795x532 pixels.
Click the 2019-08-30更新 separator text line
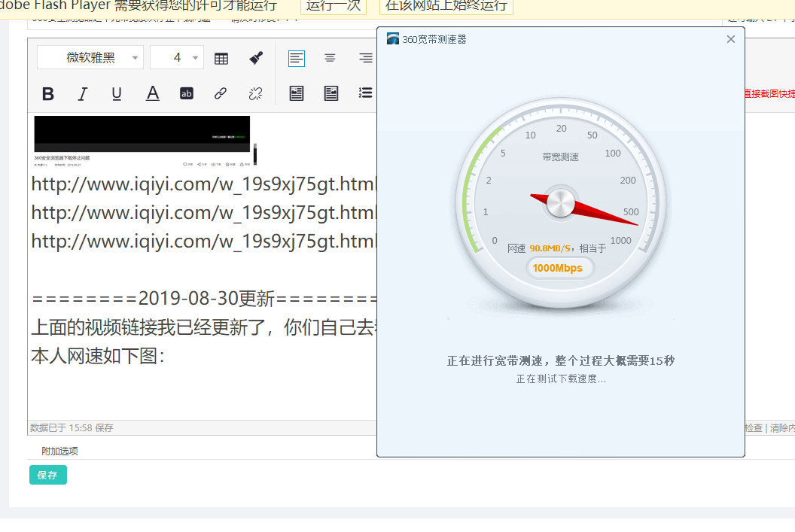point(203,299)
